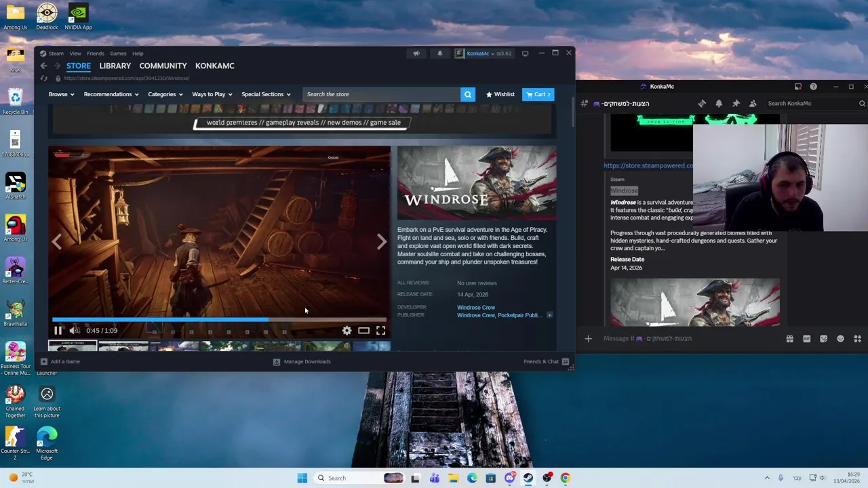Open the Discord inbox icon
This screenshot has height=488, width=868.
point(798,87)
